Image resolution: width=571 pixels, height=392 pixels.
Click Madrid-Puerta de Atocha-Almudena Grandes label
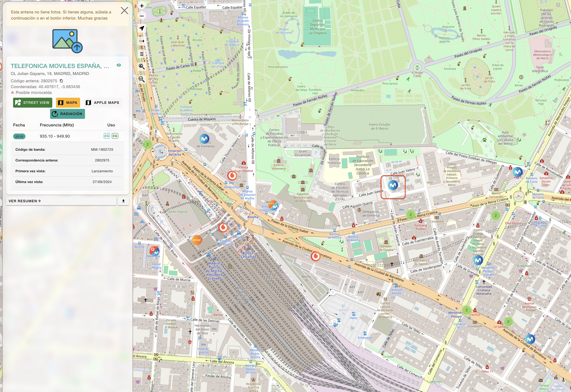pos(214,271)
